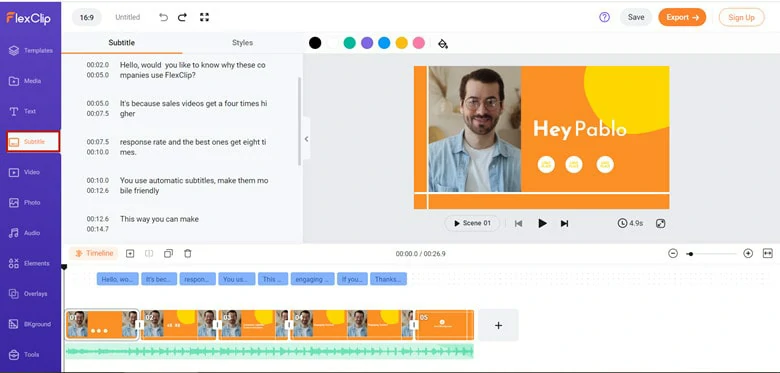Viewport: 780px width, 373px height.
Task: Play Scene 01 only
Action: (x=472, y=223)
